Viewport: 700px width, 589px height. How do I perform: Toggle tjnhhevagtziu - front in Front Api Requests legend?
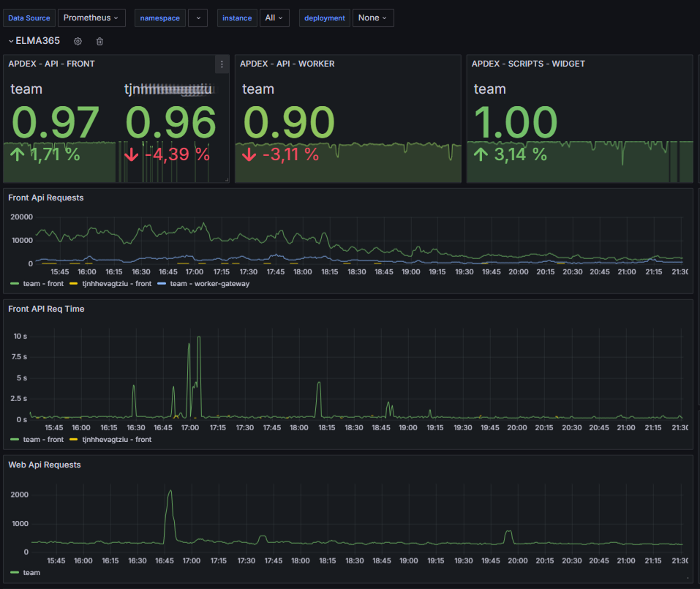[x=117, y=284]
